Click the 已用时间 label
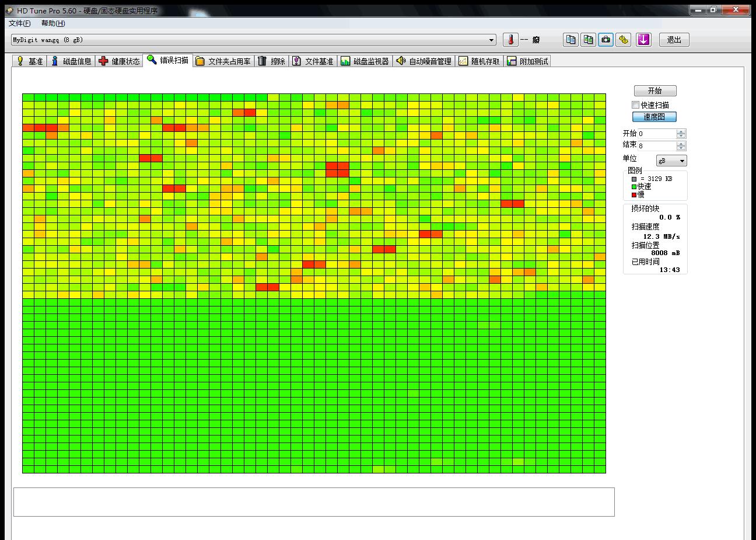The width and height of the screenshot is (756, 540). pyautogui.click(x=645, y=262)
